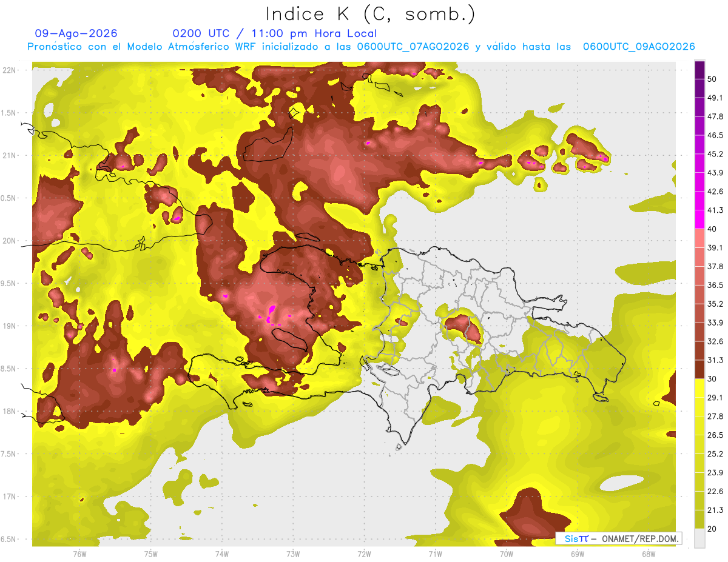Select colorbar value "42.6"
Image resolution: width=728 pixels, height=562 pixels.
click(715, 192)
